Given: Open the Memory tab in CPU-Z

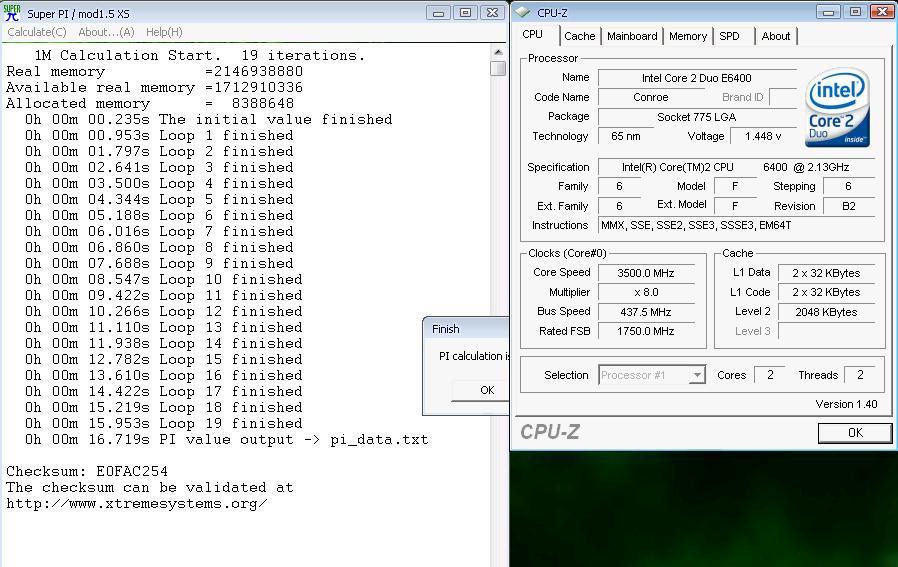Looking at the screenshot, I should [x=688, y=36].
